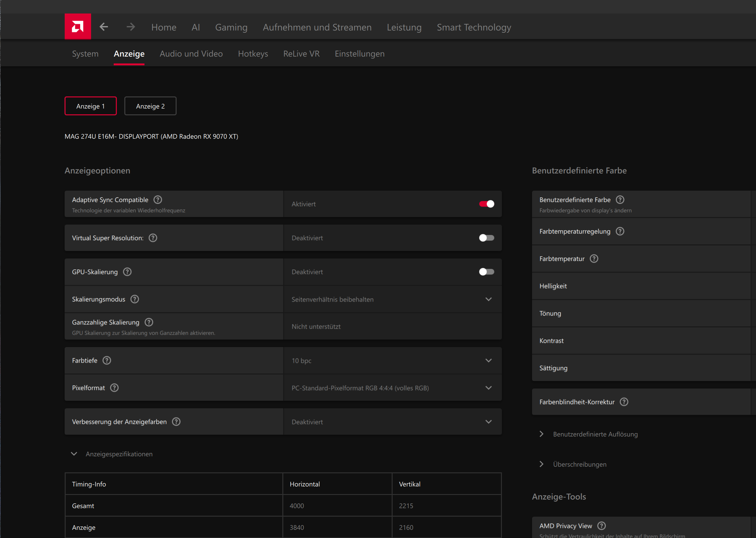Click help icon beside Farbtiefe

click(x=107, y=361)
